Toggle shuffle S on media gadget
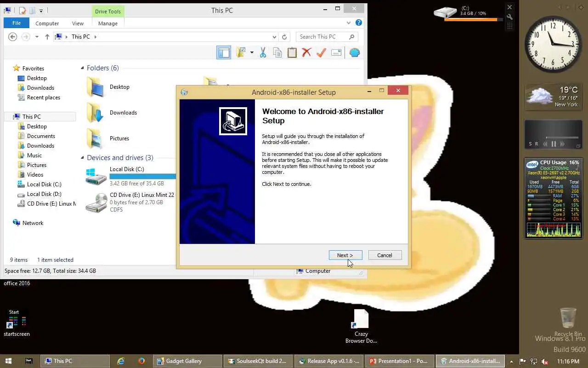Viewport: 588px width, 368px height. click(530, 144)
